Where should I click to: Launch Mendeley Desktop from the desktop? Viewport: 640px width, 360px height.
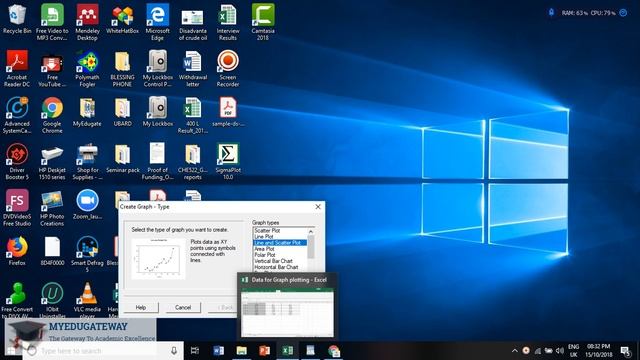[87, 22]
